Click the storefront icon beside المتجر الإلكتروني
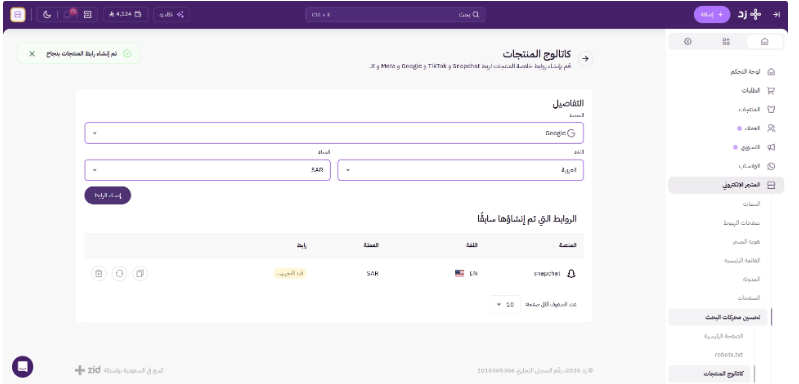The width and height of the screenshot is (799, 384). 771,185
